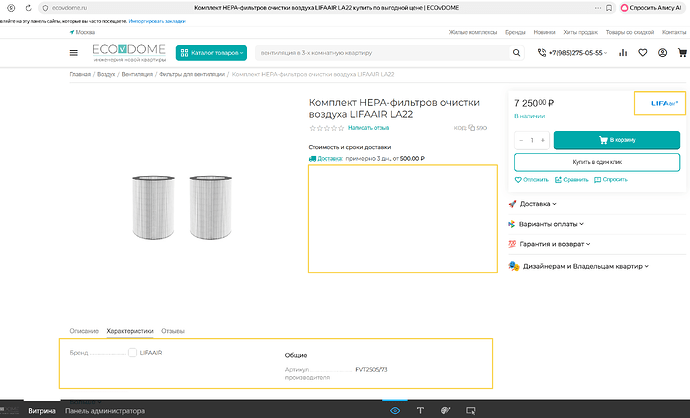Click the heart icon to save product
Viewport: 690px width, 418px height.
point(518,180)
